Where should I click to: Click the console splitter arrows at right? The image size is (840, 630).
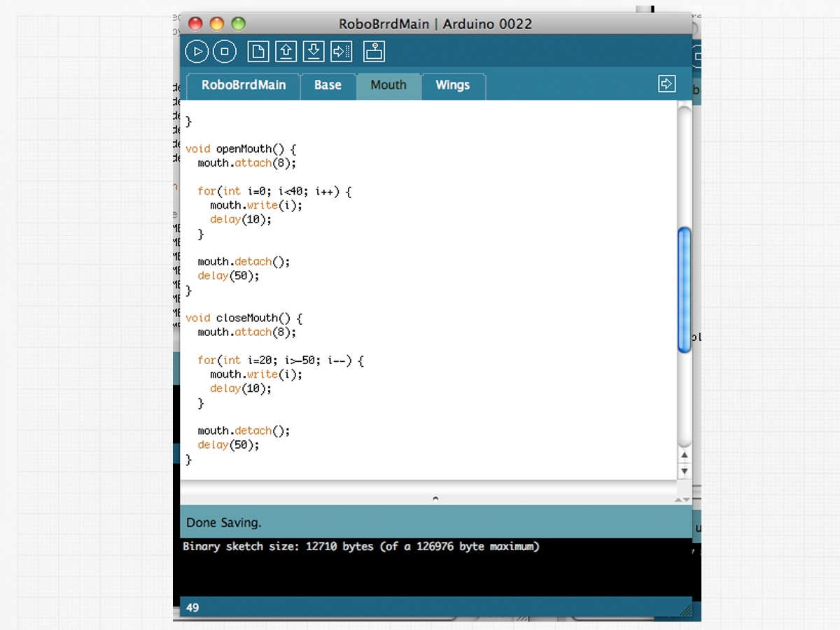(x=682, y=499)
